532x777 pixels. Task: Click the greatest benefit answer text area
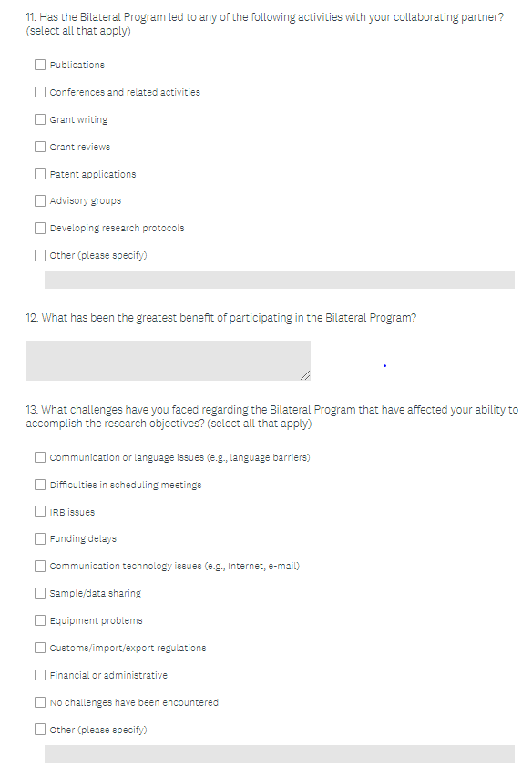[x=169, y=361]
